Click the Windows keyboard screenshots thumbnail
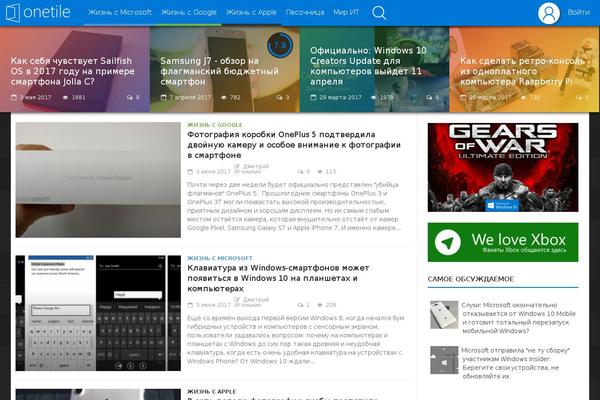Image resolution: width=600 pixels, height=400 pixels. (x=98, y=313)
